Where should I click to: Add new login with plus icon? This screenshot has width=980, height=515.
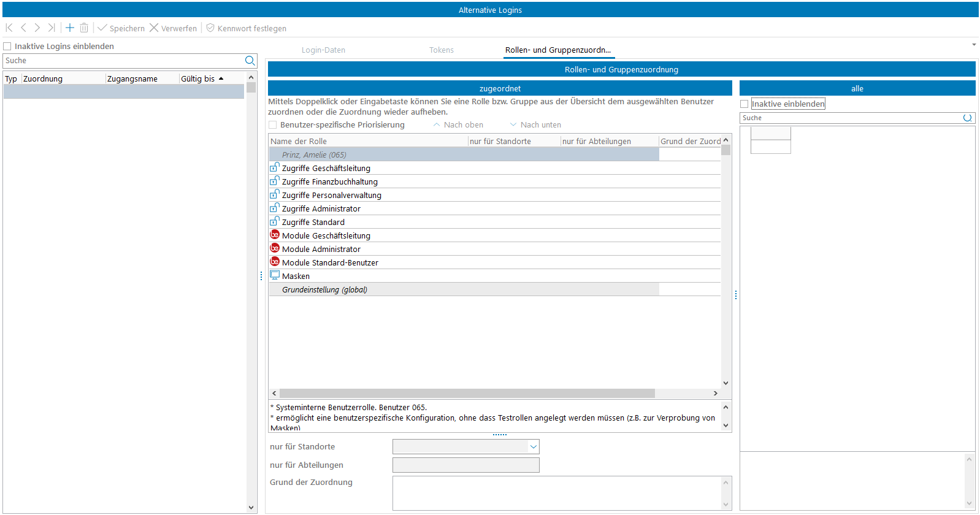pyautogui.click(x=70, y=28)
